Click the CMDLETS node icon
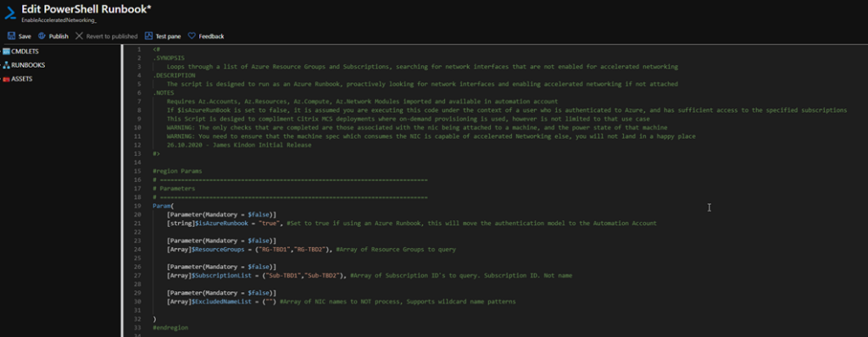Viewport: 868px width, 337px height. coord(7,52)
